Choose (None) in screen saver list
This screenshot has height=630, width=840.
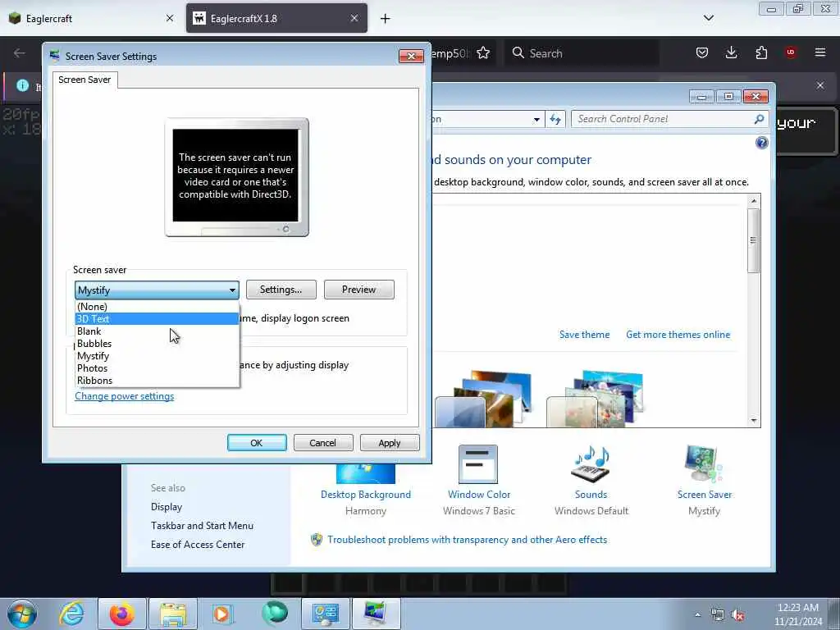tap(157, 307)
